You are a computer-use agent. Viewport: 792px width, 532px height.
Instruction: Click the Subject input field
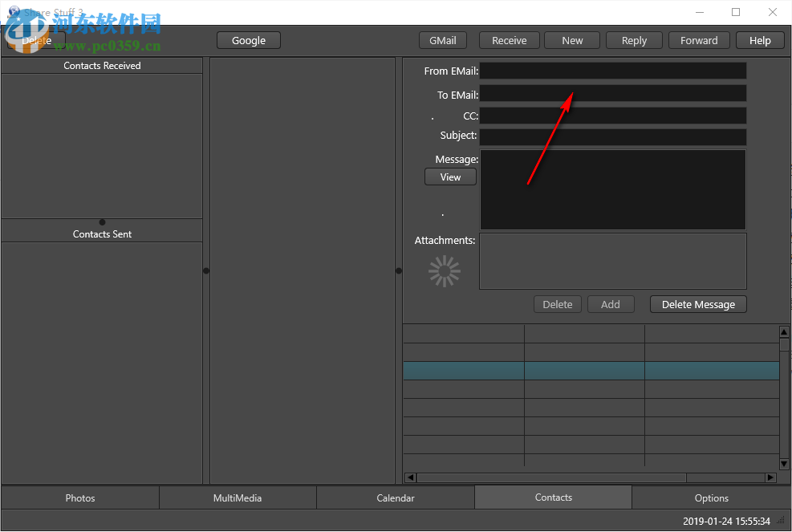pyautogui.click(x=613, y=137)
